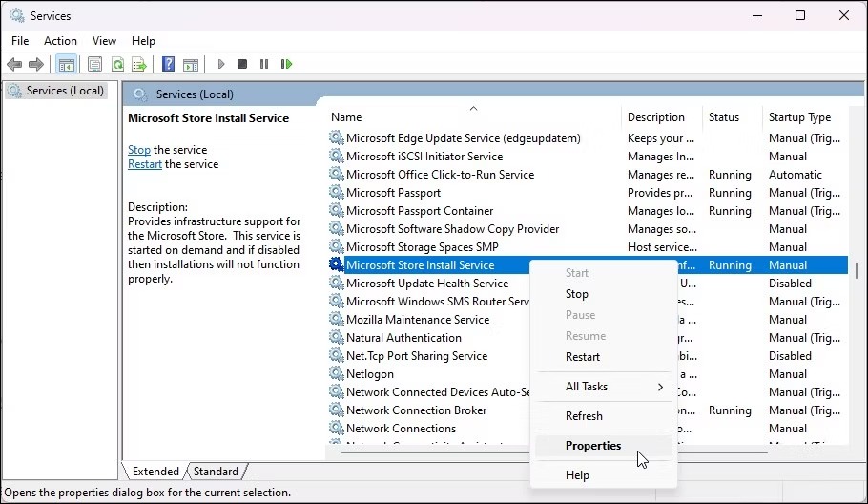This screenshot has height=504, width=868.
Task: Click the Services (Local) header gear icon
Action: tap(140, 94)
